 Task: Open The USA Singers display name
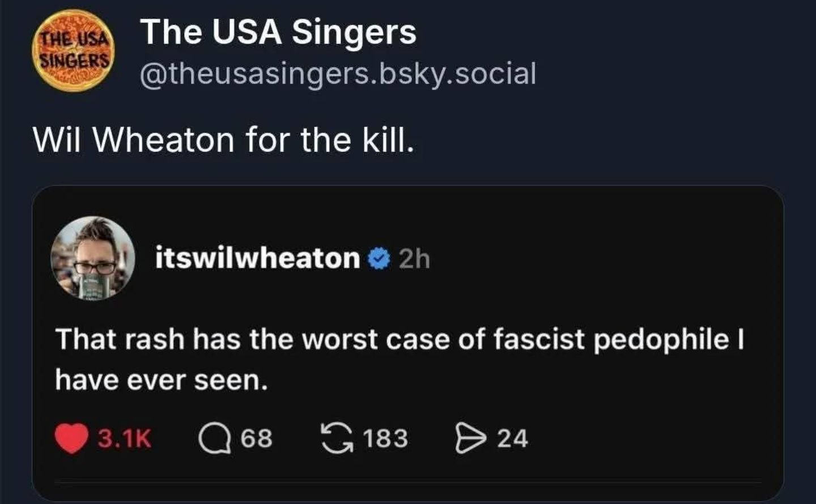278,32
